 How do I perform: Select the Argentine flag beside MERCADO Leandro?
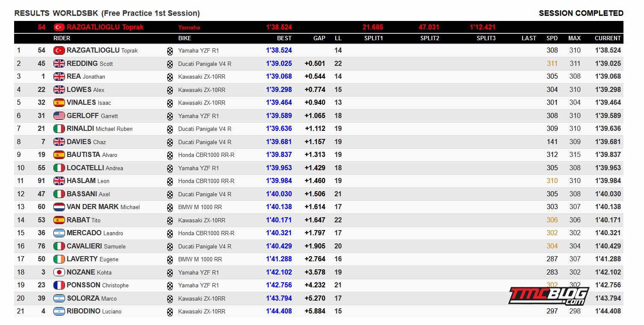59,233
